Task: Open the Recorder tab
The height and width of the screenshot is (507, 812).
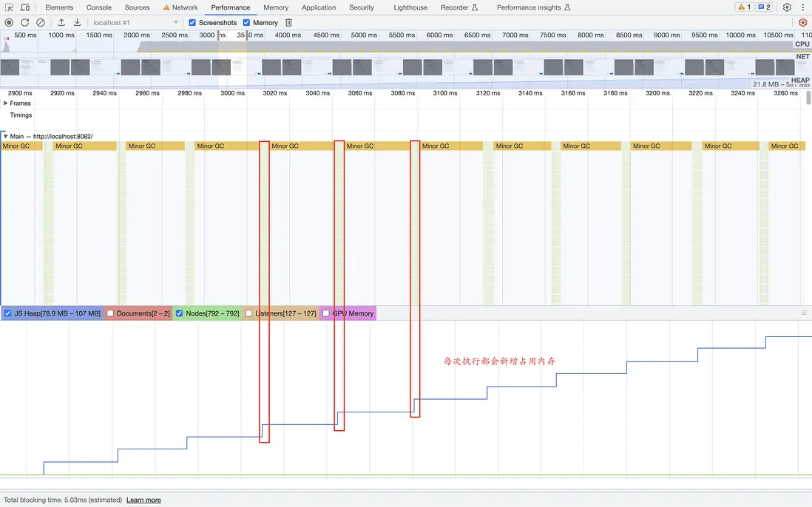Action: (459, 7)
